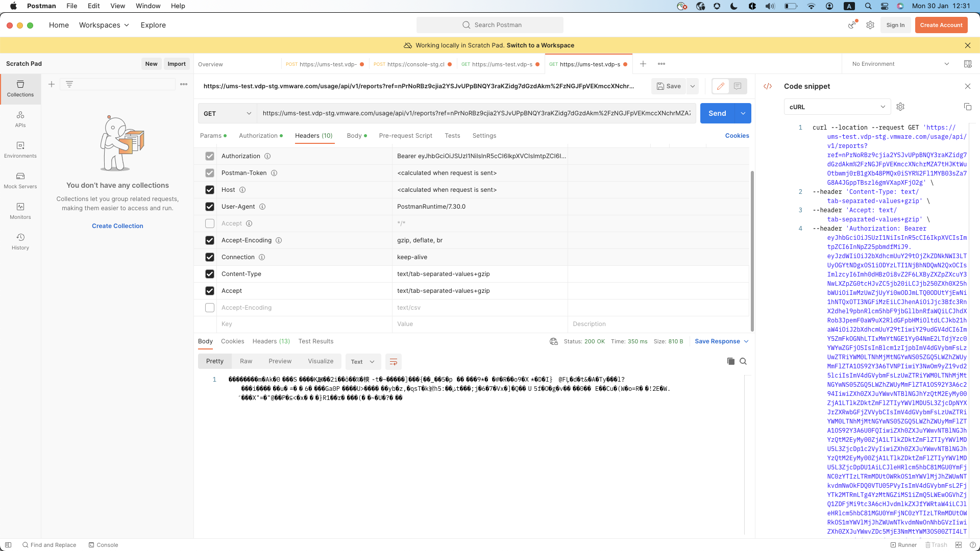Enable the unchecked Accept-Encoding text/csv header
Viewport: 980px width, 551px height.
tap(210, 308)
